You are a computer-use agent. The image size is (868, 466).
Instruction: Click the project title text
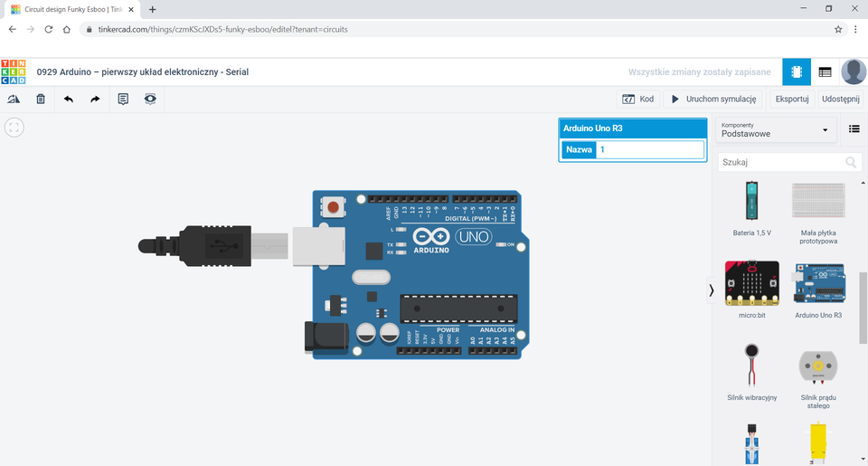[x=143, y=72]
